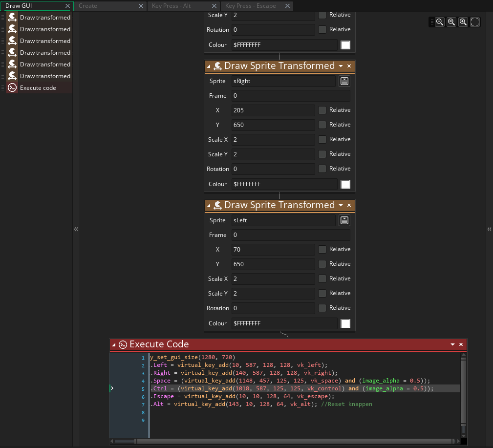Grab the zoom toolbar handle

point(432,22)
